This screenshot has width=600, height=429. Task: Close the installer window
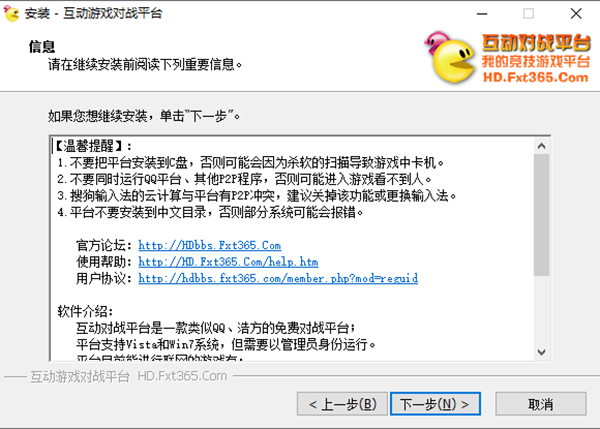[576, 14]
